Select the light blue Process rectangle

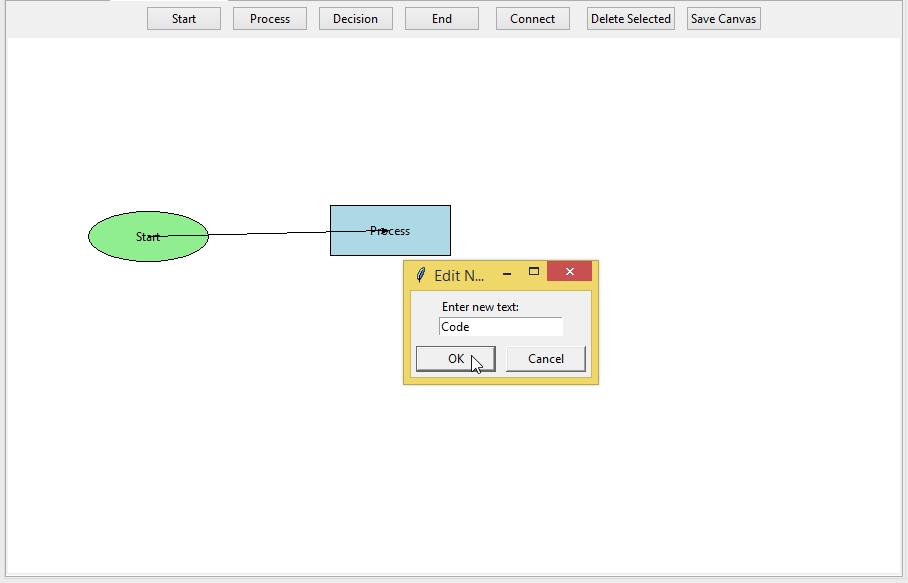click(420, 240)
